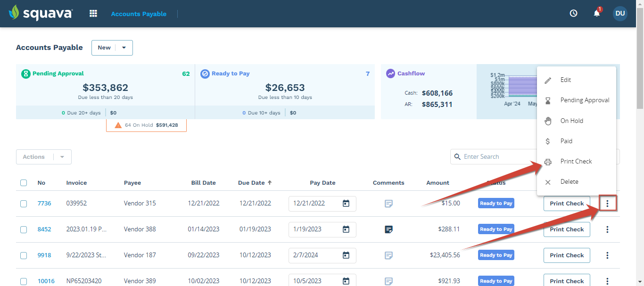Screen dimensions: 644x286
Task: Open three-dot menu for invoice 8452
Action: (607, 229)
